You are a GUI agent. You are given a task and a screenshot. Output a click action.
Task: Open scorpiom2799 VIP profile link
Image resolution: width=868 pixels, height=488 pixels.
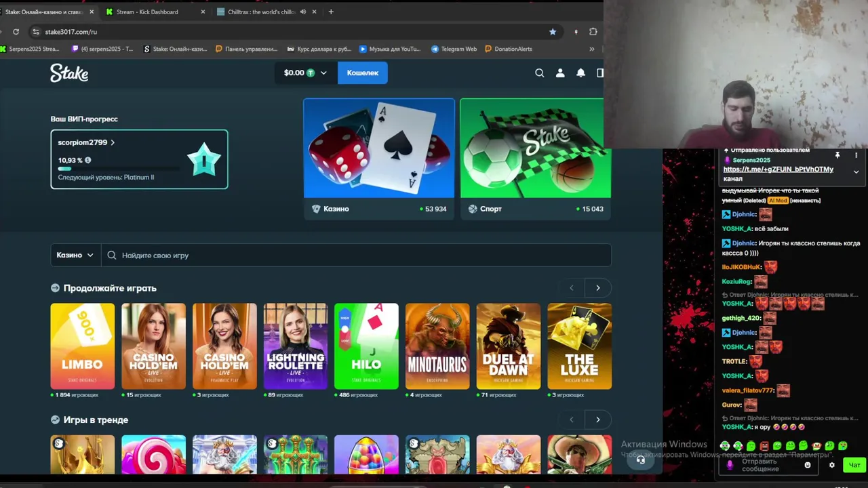pos(86,143)
